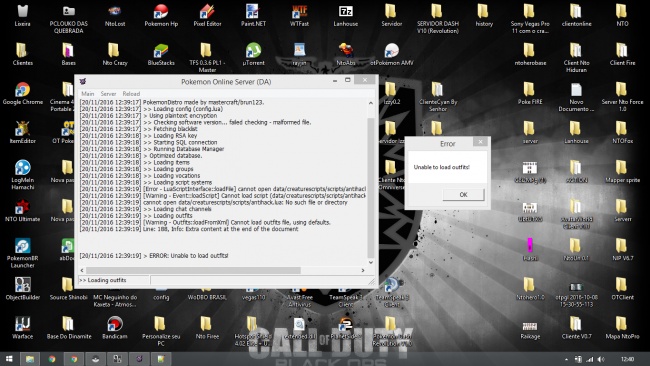Viewport: 650px width, 366px height.
Task: Open the volume control in system tray
Action: click(x=601, y=359)
